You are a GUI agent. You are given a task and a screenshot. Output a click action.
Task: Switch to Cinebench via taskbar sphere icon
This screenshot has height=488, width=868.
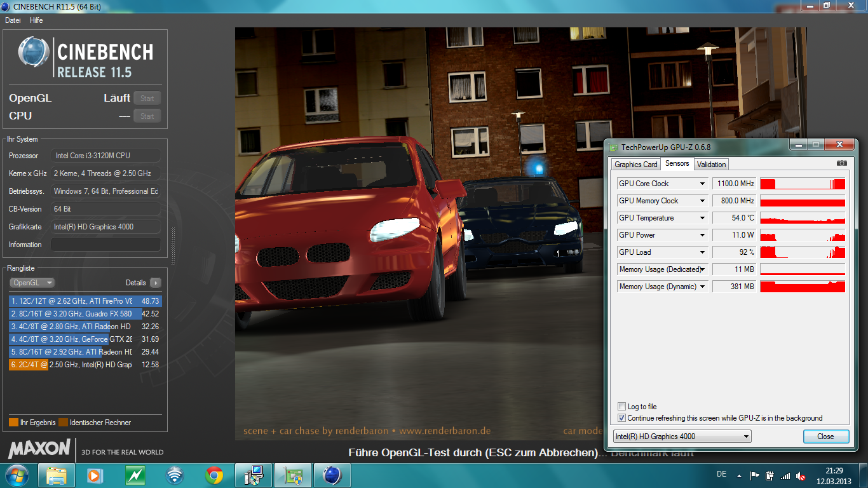tap(332, 475)
